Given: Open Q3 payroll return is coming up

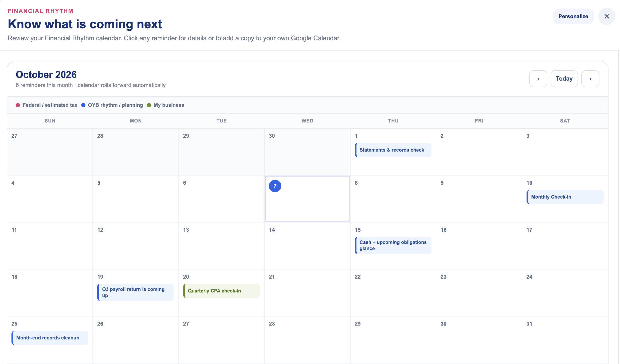Looking at the screenshot, I should click(136, 292).
